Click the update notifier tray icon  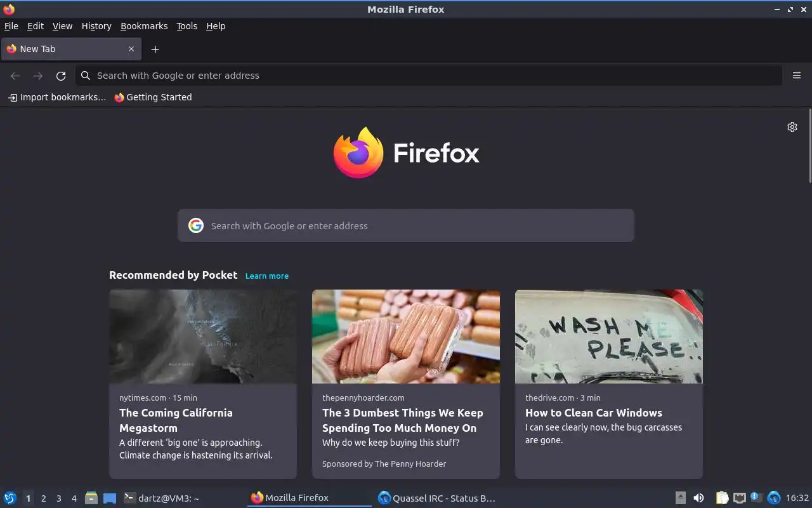pyautogui.click(x=756, y=497)
